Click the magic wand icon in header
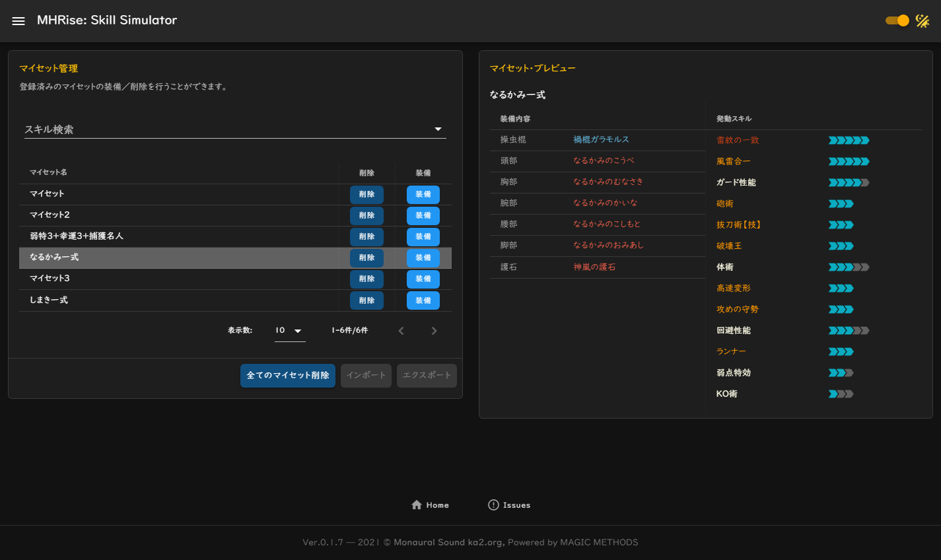Image resolution: width=941 pixels, height=560 pixels. click(x=923, y=21)
